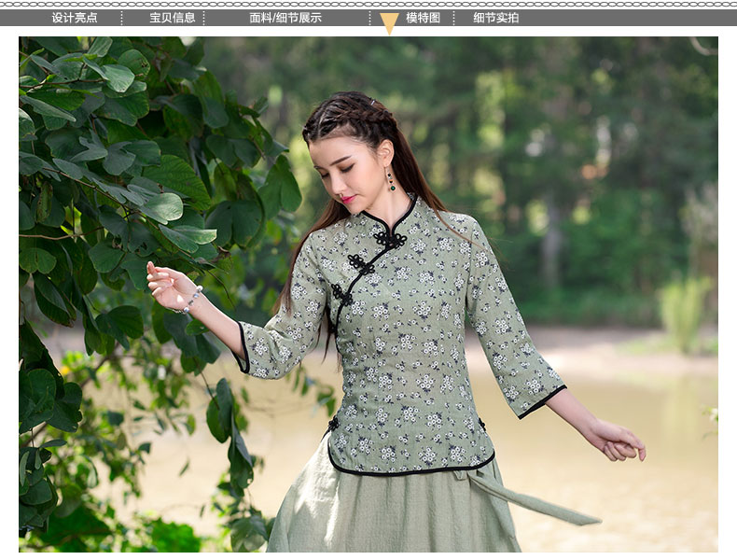Click the black-trimmed right sleeve cuff
Image resolution: width=737 pixels, height=560 pixels.
[543, 402]
